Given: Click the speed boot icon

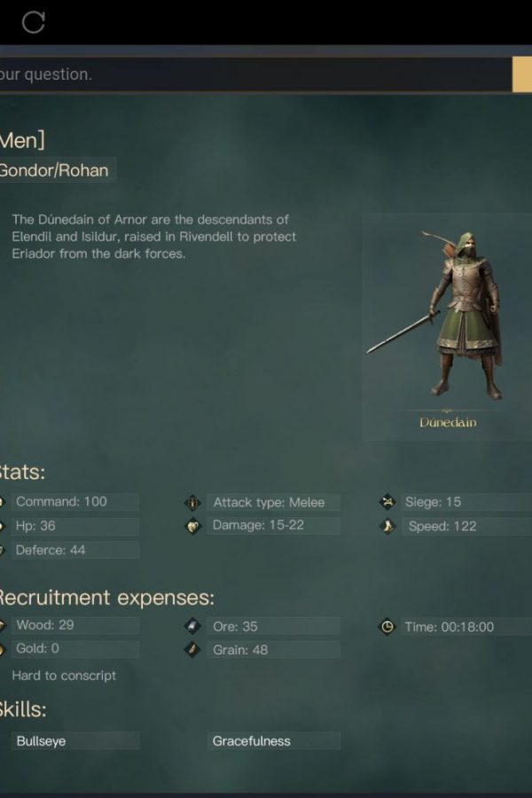Looking at the screenshot, I should pos(387,526).
